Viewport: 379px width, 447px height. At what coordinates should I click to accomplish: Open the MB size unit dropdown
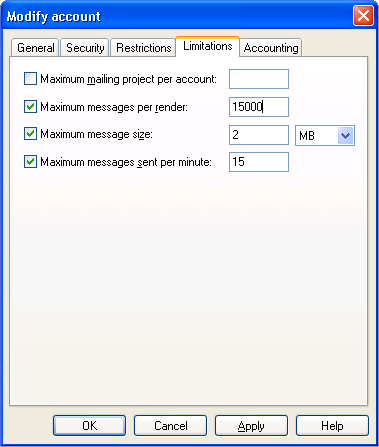325,135
